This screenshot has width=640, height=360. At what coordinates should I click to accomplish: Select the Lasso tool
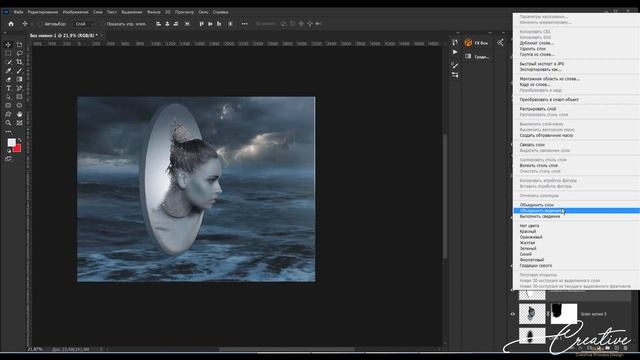click(19, 53)
